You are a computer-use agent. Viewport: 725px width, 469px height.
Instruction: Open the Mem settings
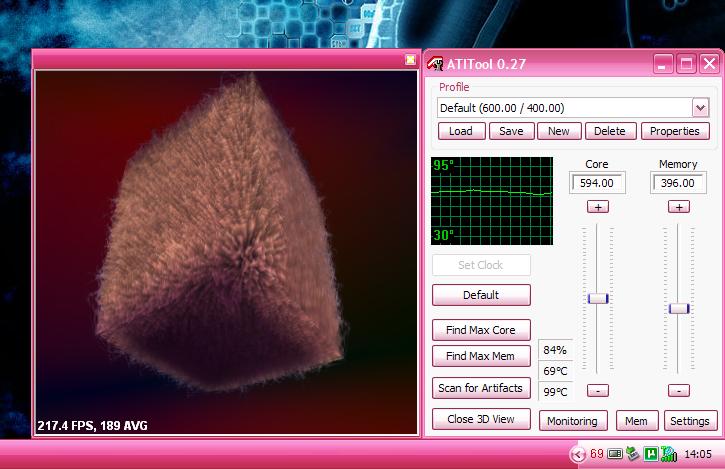[x=637, y=421]
